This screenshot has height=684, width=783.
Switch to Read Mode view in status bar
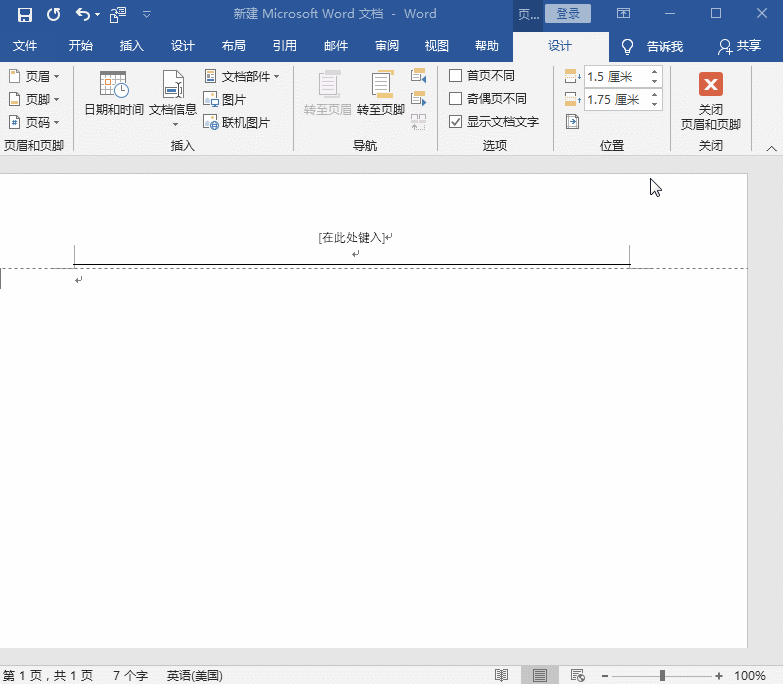tap(502, 676)
